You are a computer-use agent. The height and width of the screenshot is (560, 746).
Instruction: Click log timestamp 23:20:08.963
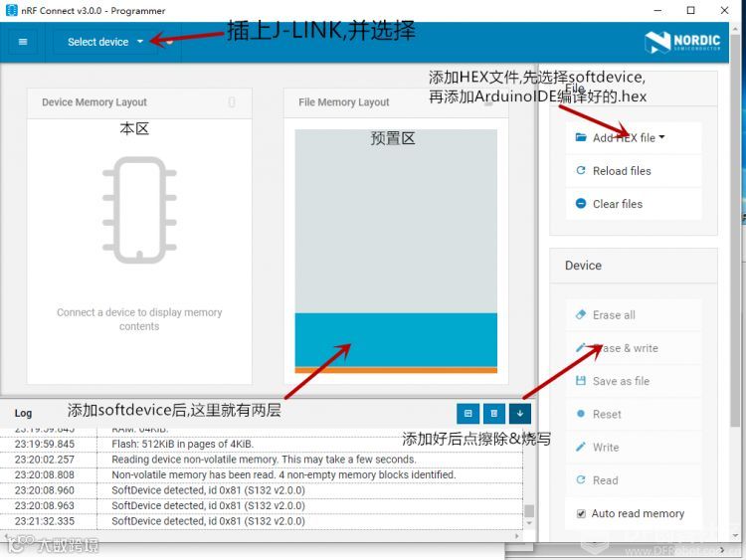point(44,505)
